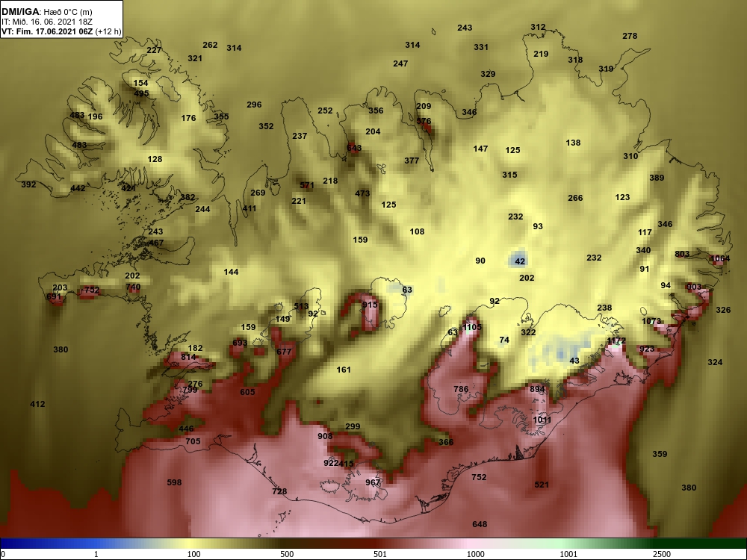Select the map value 1105
The width and height of the screenshot is (747, 560).
pos(472,327)
